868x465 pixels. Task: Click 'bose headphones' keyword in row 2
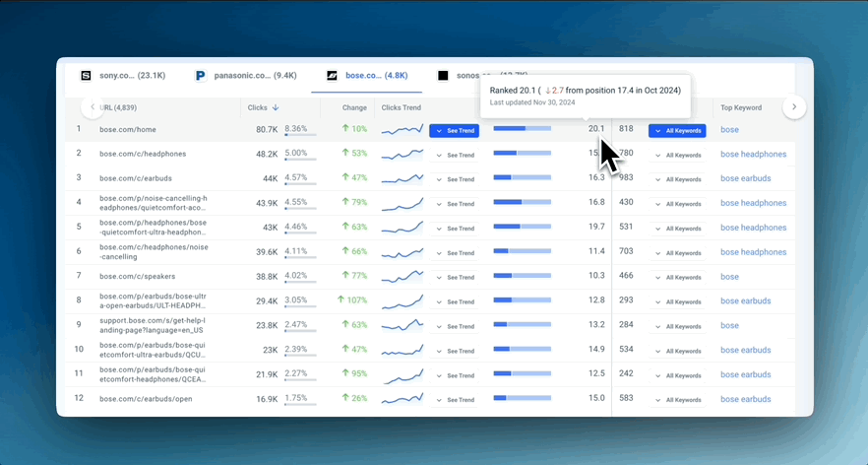pos(754,154)
